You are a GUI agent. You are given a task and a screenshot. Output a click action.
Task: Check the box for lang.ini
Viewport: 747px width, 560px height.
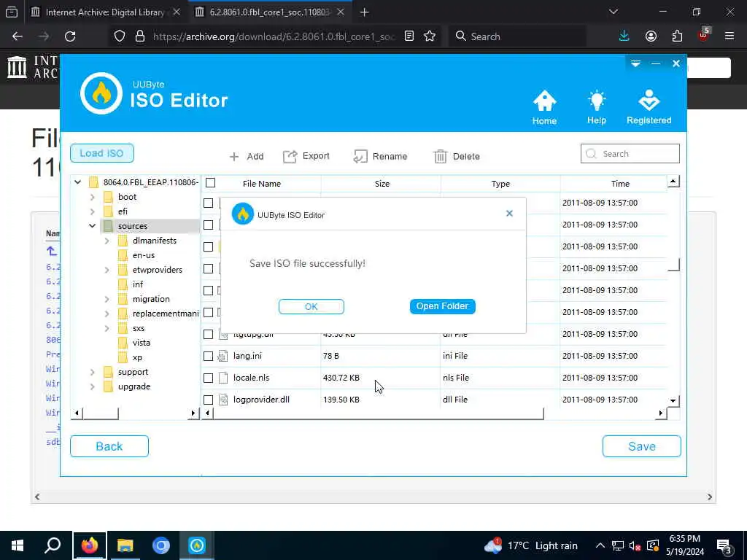[x=208, y=356]
